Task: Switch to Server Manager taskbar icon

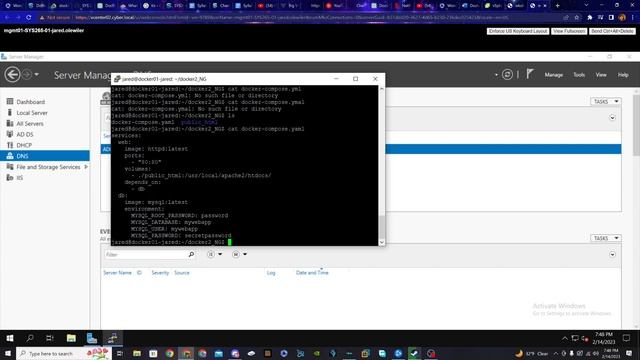Action: point(92,338)
